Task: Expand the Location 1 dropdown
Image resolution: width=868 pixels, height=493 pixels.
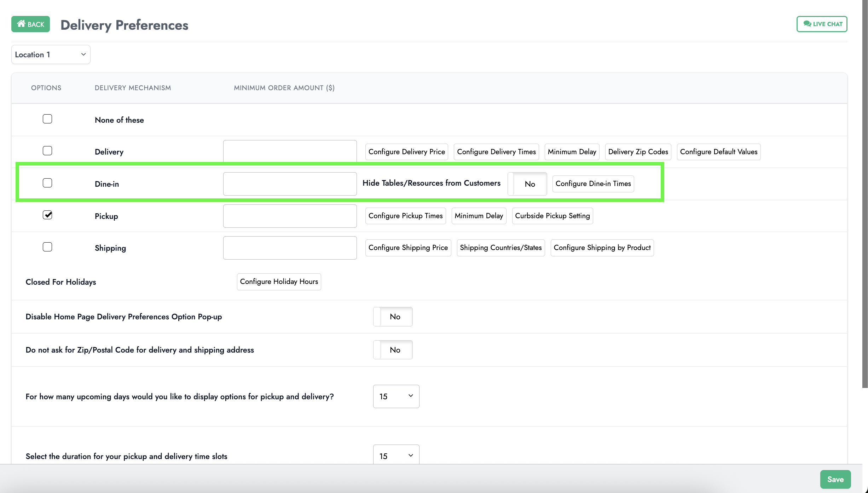Action: point(51,54)
